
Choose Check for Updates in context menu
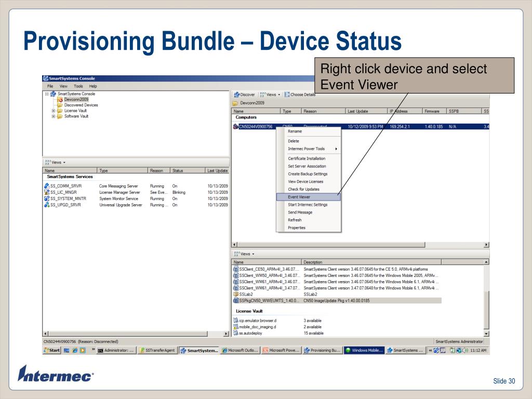pos(303,189)
